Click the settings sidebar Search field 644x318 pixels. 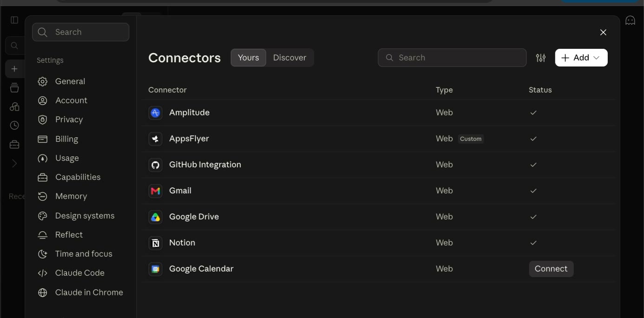[x=81, y=32]
